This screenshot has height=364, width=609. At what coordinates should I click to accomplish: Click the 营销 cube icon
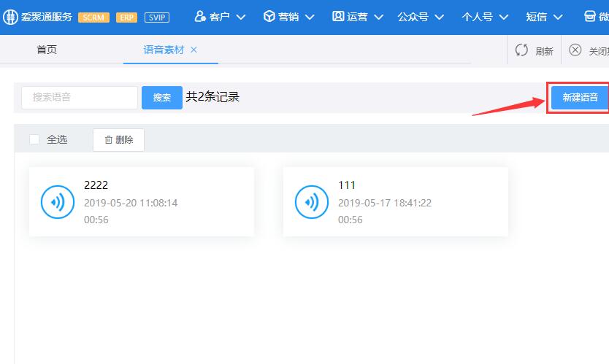[x=269, y=16]
